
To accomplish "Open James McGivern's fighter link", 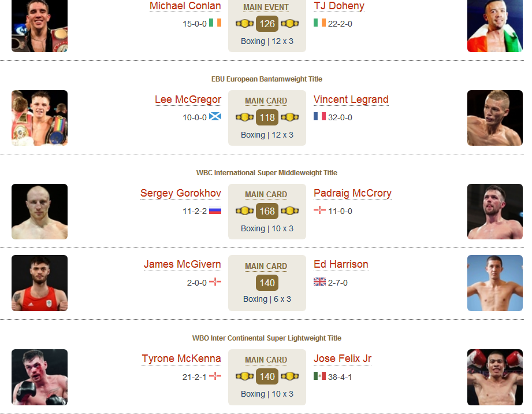I will pyautogui.click(x=183, y=264).
